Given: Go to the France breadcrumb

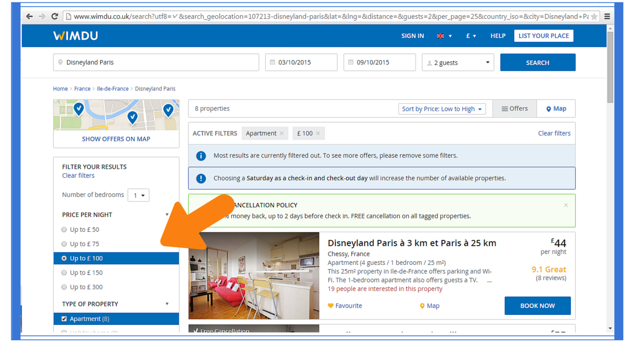Looking at the screenshot, I should pos(82,89).
